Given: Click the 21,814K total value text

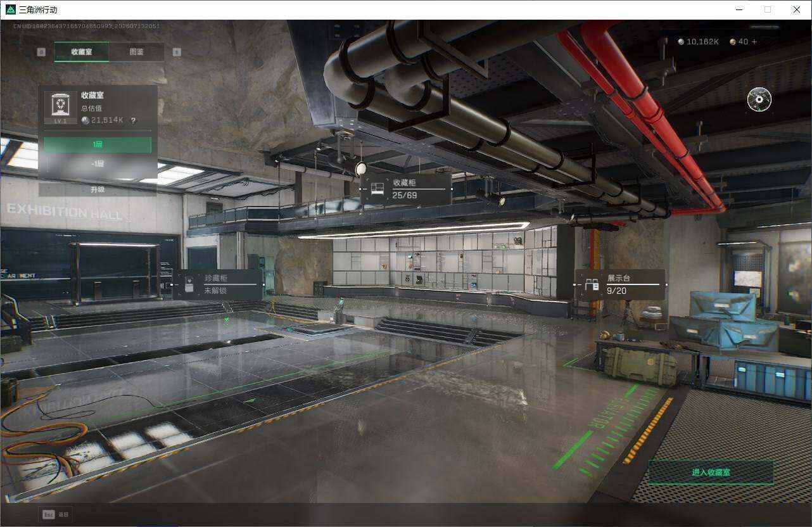Looking at the screenshot, I should [107, 120].
